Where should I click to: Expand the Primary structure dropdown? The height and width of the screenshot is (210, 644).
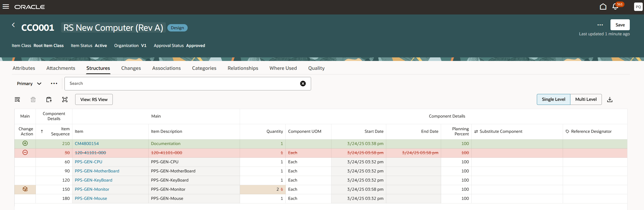coord(29,84)
